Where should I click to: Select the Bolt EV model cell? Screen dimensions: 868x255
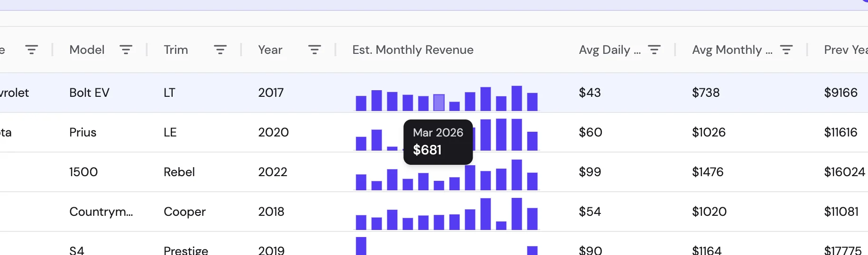(x=89, y=93)
